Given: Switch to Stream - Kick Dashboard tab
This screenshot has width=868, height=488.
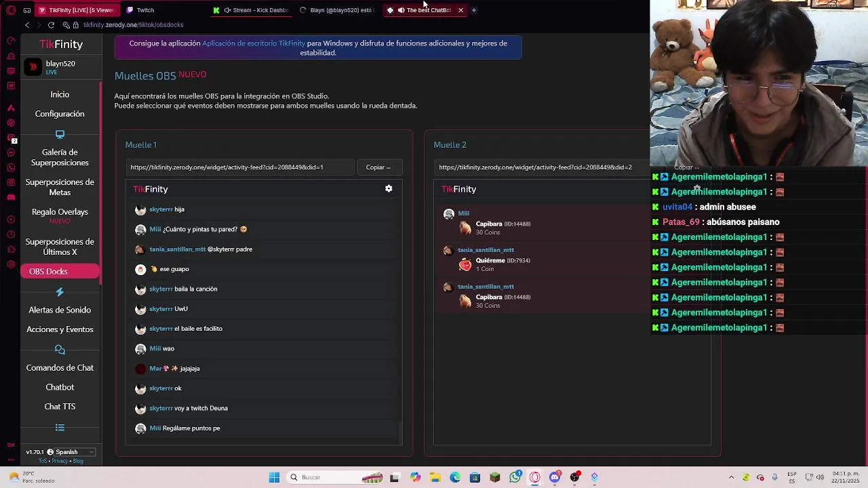Looking at the screenshot, I should (x=250, y=10).
